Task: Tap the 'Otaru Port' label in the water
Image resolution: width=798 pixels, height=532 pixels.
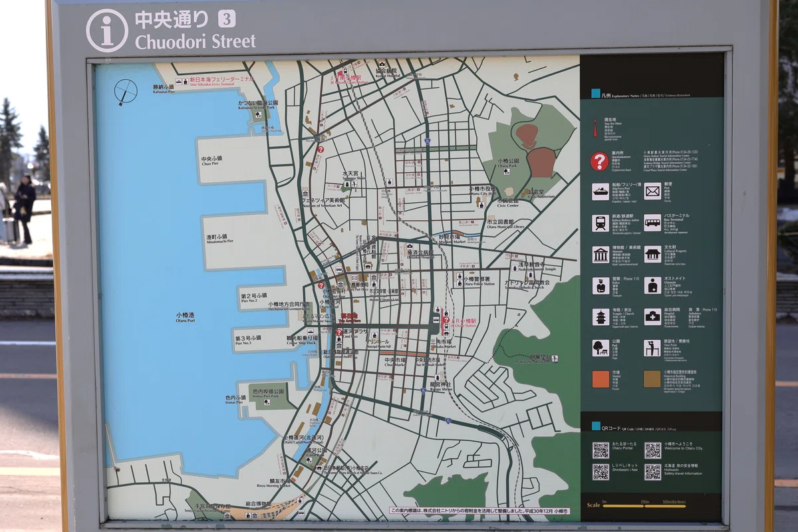Action: point(186,321)
